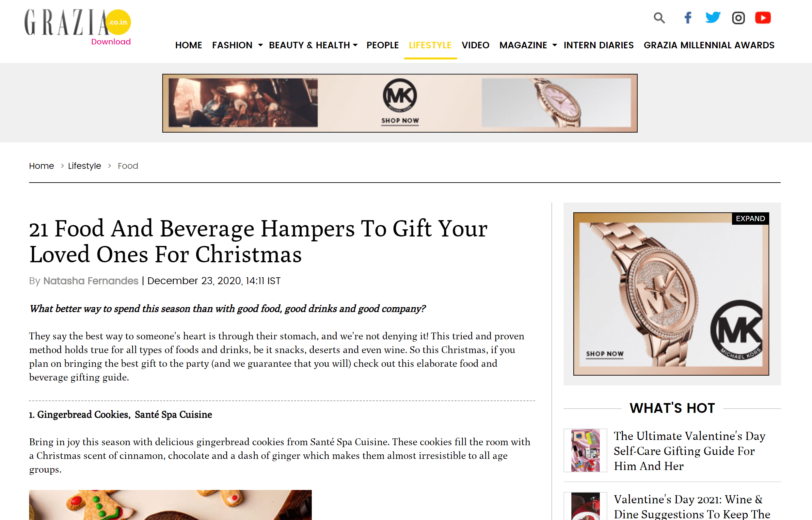Open the search magnifier icon
The height and width of the screenshot is (520, 812).
(x=659, y=18)
